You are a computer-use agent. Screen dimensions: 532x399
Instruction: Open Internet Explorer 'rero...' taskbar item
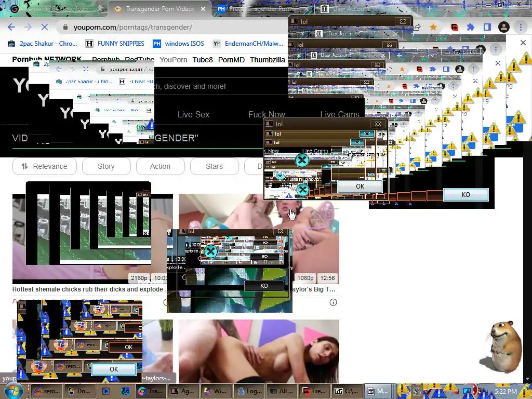coord(47,391)
